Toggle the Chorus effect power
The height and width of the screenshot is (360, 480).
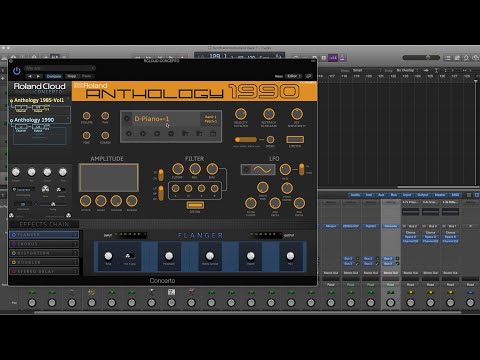tap(14, 244)
